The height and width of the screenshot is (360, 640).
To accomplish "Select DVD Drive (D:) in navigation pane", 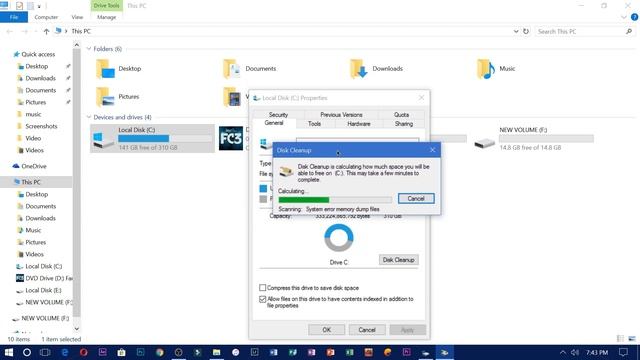I will tap(44, 278).
